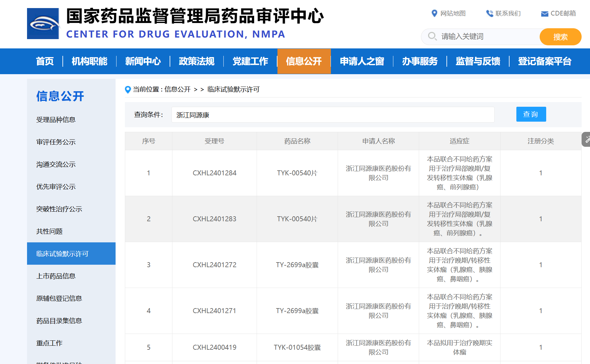Image resolution: width=590 pixels, height=364 pixels.
Task: Click acceptance number CXHL2401284
Action: click(214, 173)
